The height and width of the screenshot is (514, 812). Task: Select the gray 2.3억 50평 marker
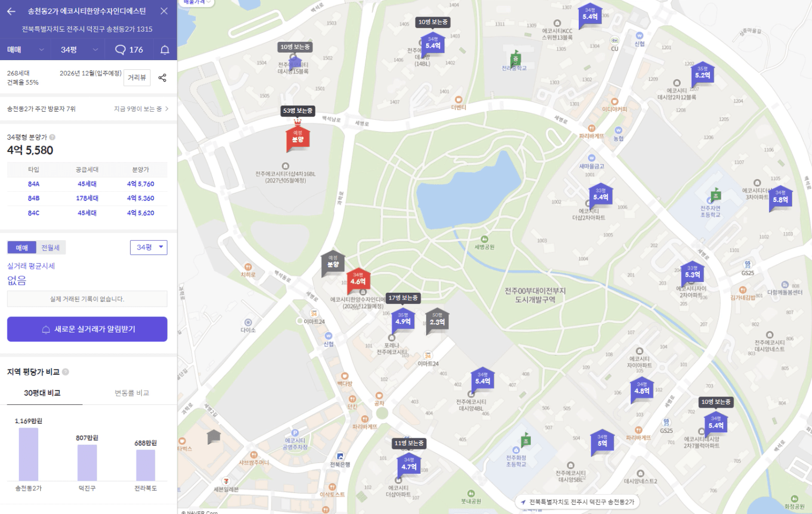(x=437, y=321)
